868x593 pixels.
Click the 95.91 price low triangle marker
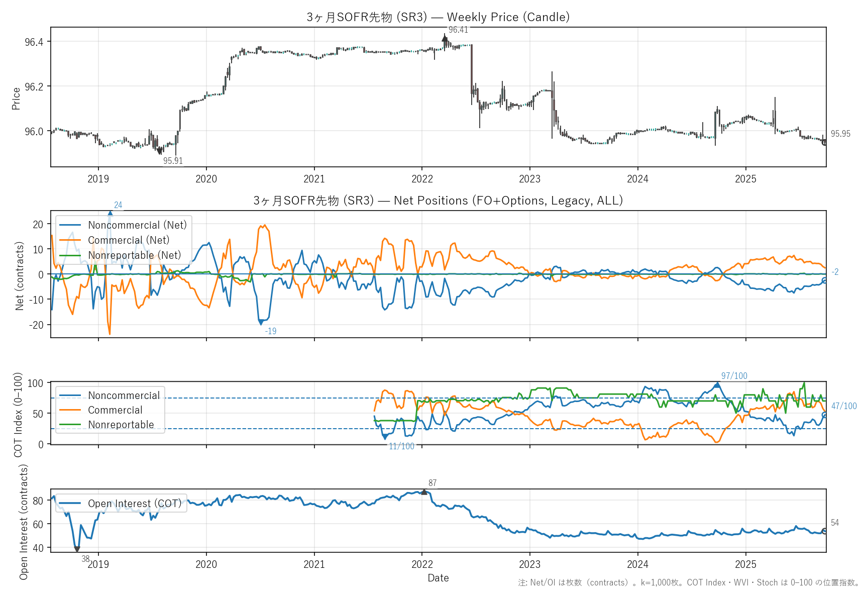pyautogui.click(x=160, y=151)
